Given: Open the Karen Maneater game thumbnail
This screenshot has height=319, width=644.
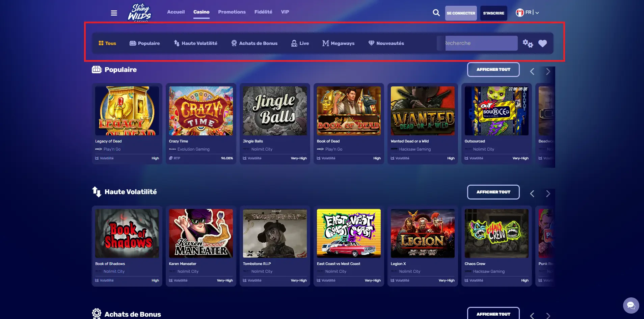Looking at the screenshot, I should coord(201,233).
